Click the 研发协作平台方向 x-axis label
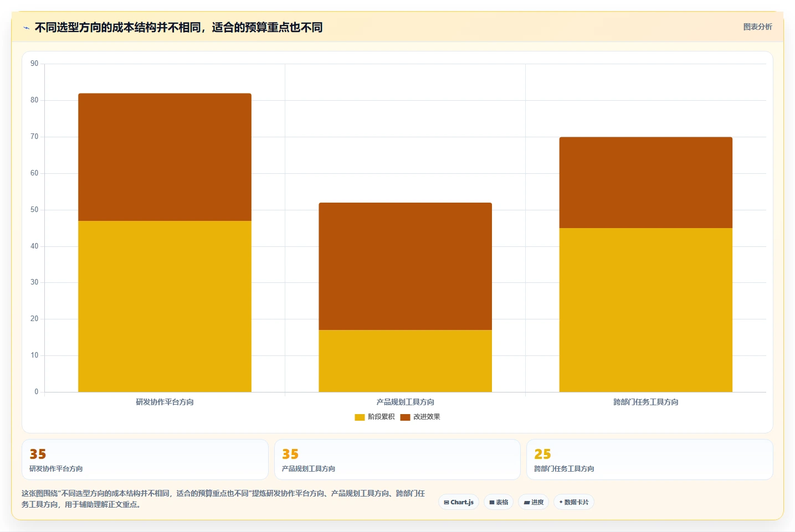Screen dimensions: 795x532 click(x=165, y=402)
